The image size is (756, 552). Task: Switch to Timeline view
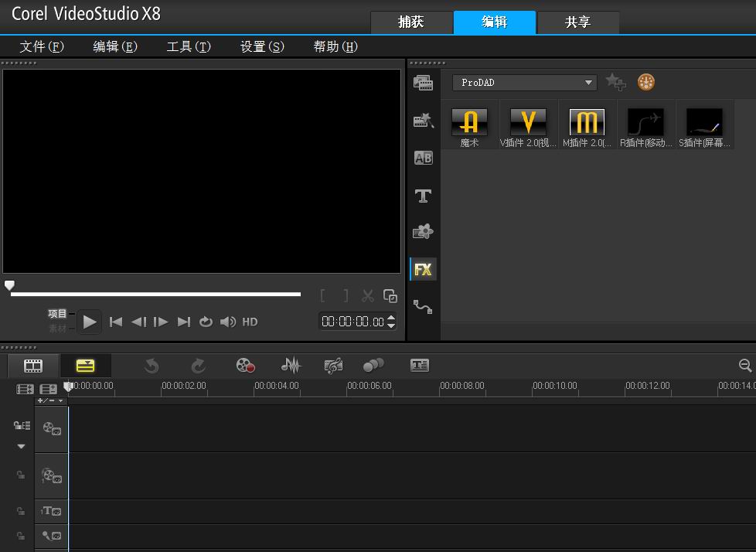(85, 366)
